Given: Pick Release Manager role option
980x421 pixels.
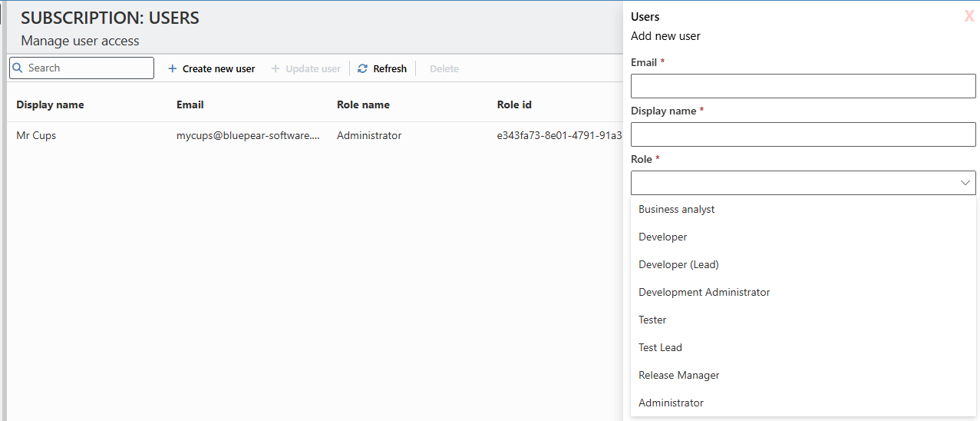Looking at the screenshot, I should [678, 375].
